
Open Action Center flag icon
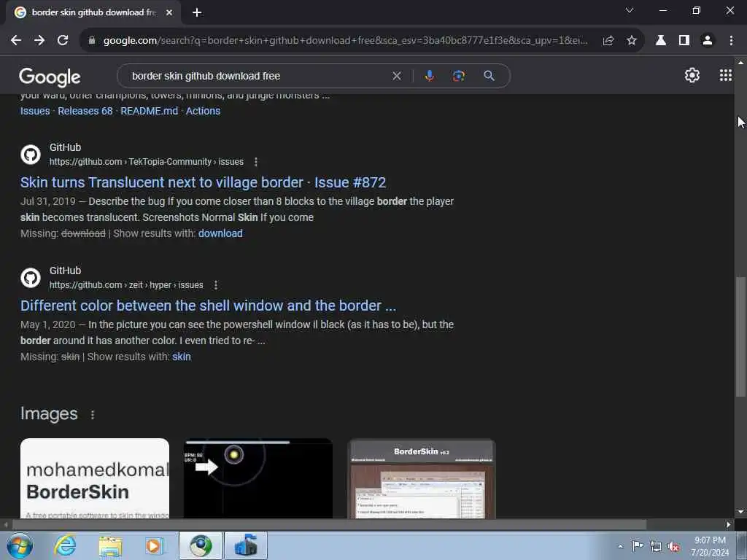[x=638, y=545]
